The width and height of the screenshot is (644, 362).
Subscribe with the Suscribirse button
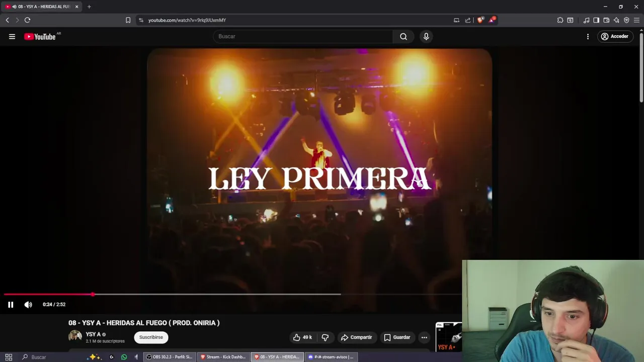[151, 337]
